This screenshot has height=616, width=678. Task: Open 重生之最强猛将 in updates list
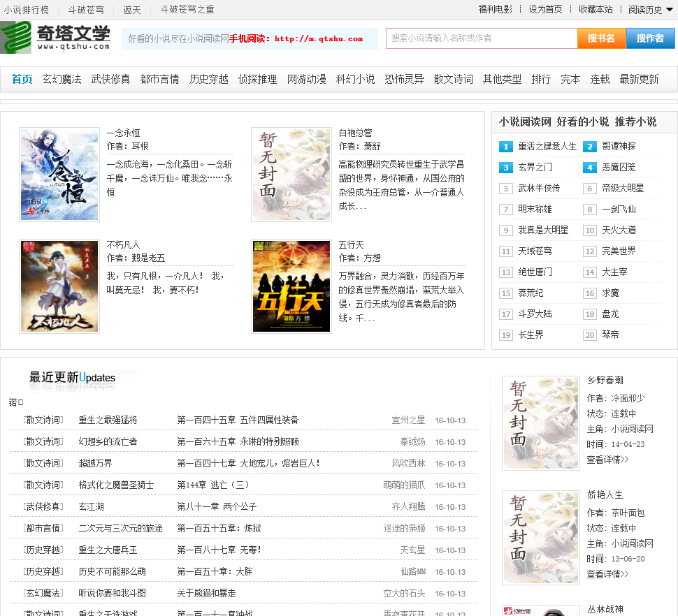pyautogui.click(x=108, y=420)
